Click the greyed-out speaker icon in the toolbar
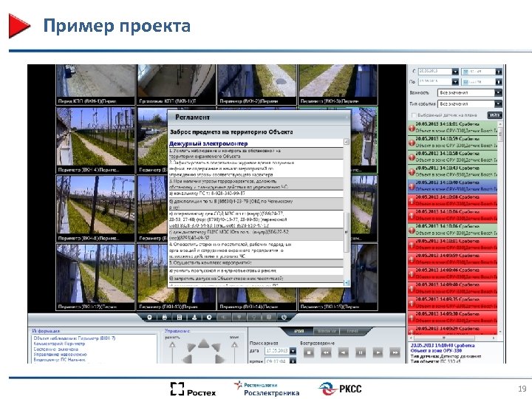Image resolution: width=532 pixels, height=399 pixels. coord(225,317)
